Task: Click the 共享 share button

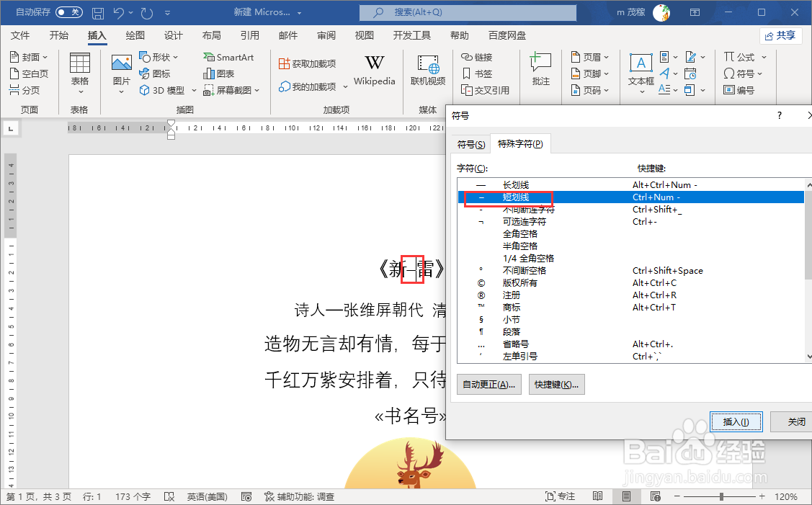Action: [780, 35]
